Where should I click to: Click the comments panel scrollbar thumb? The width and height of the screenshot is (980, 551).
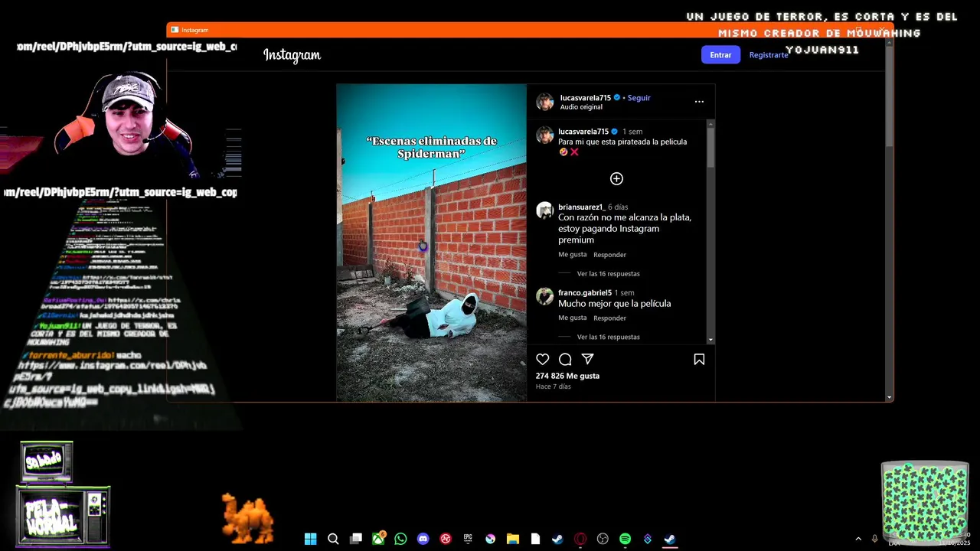click(710, 148)
